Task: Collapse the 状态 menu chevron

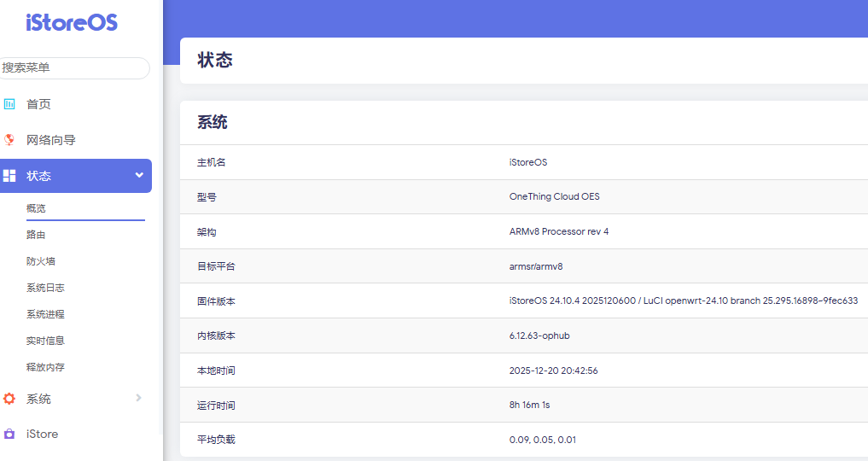Action: [139, 176]
